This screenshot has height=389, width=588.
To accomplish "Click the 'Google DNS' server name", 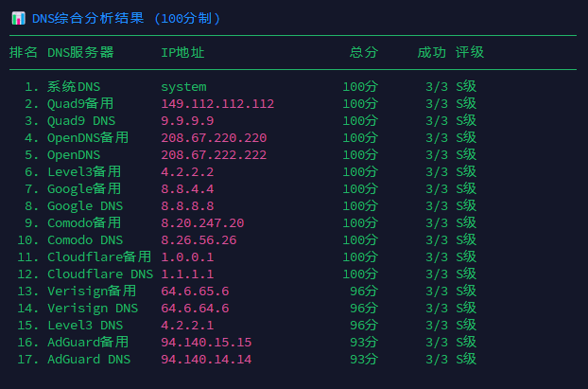I will point(85,206).
